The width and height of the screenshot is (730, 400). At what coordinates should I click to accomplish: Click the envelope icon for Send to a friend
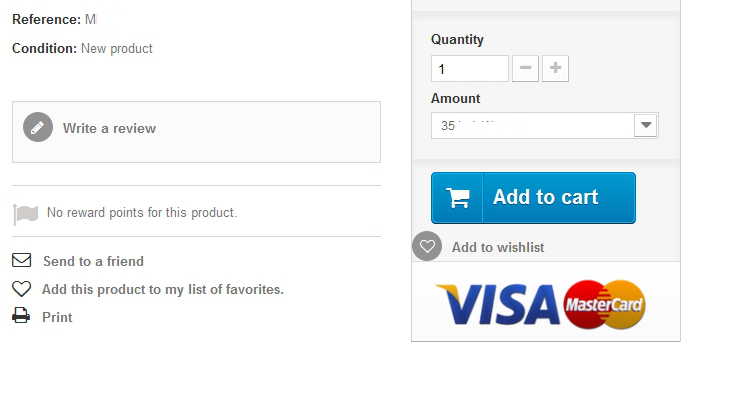pos(22,260)
